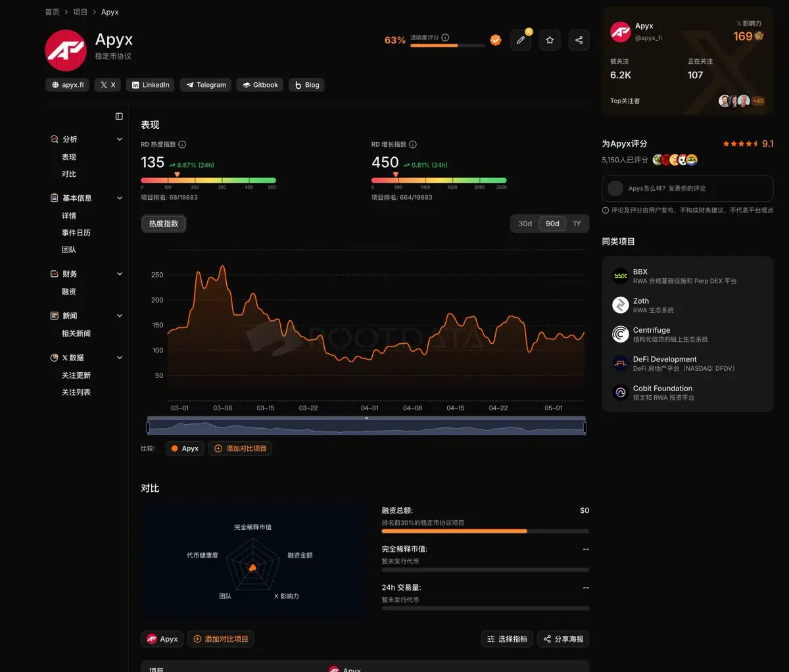Screen dimensions: 789x672
Task: Select the 90d chart range
Action: pos(552,224)
